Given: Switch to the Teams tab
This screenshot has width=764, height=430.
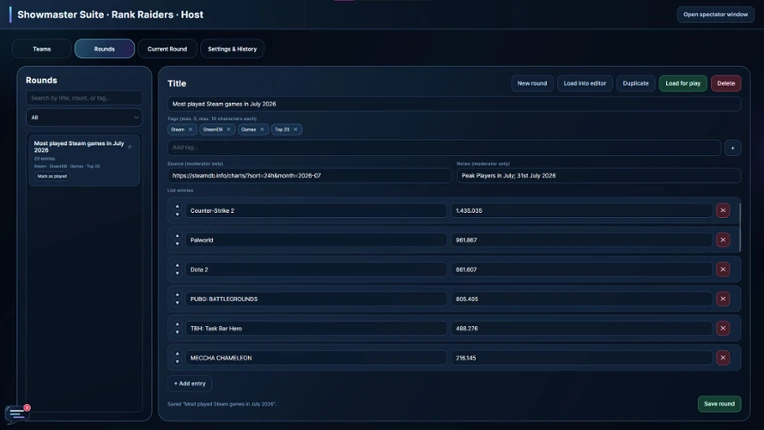Looking at the screenshot, I should [x=42, y=49].
